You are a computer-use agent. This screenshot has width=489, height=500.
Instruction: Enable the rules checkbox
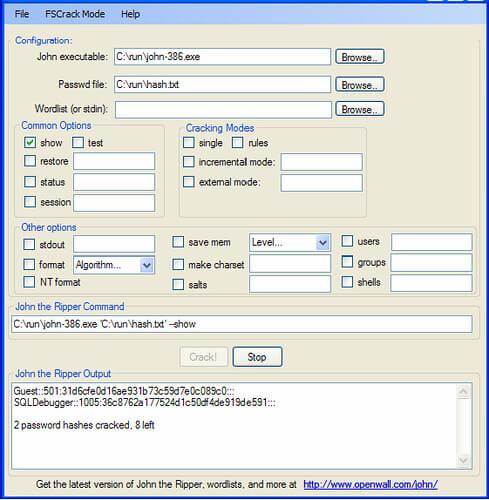[x=238, y=143]
